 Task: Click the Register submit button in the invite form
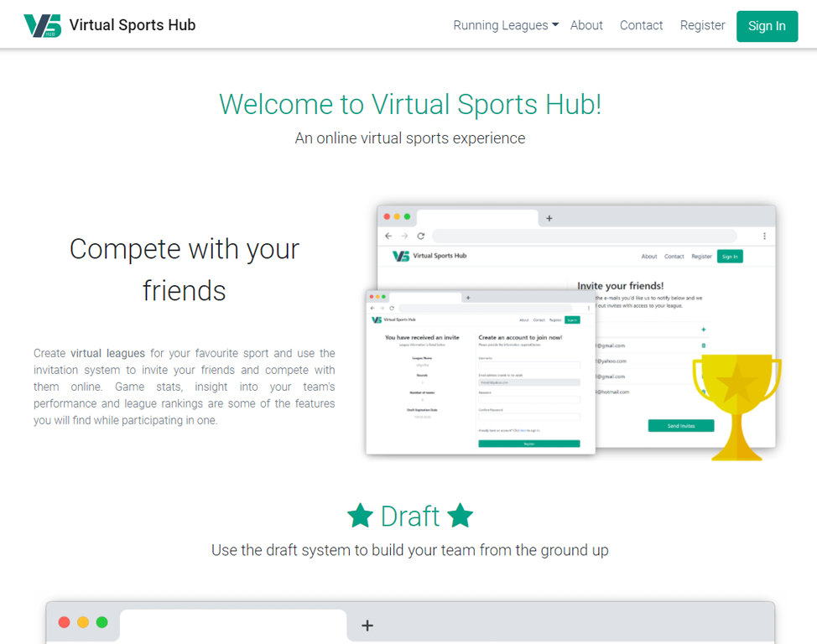point(528,443)
